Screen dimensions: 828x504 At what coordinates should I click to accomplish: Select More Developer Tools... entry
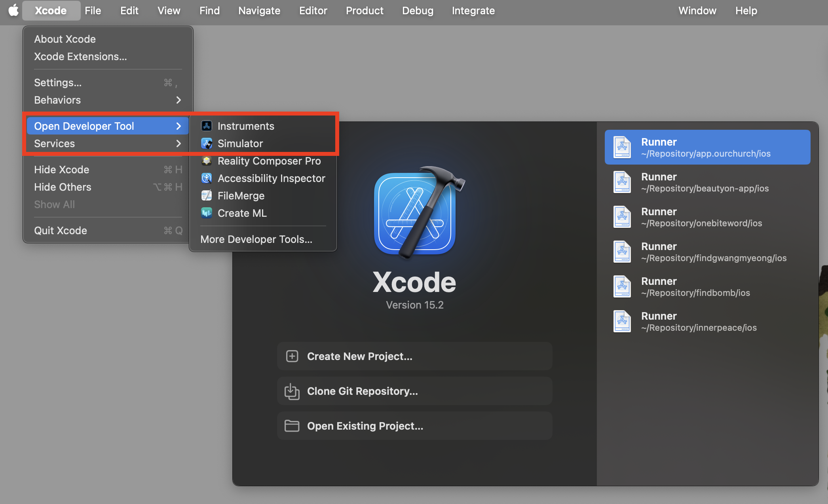tap(256, 239)
